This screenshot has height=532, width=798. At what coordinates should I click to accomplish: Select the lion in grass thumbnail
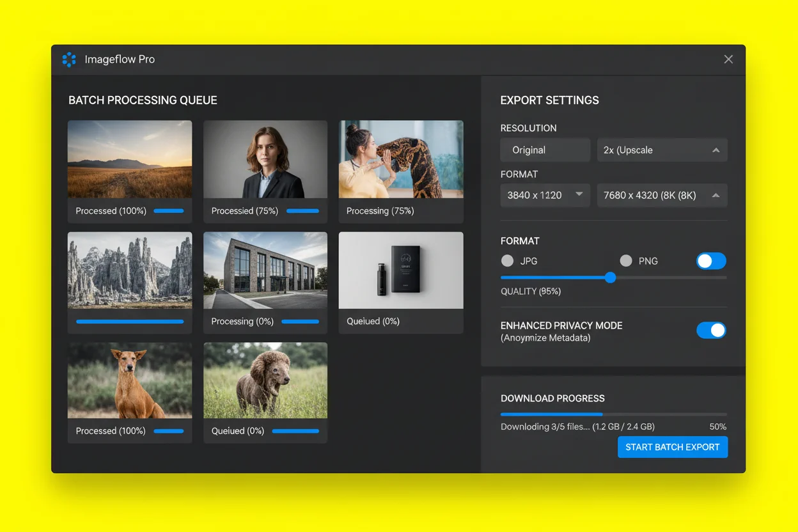(x=265, y=380)
